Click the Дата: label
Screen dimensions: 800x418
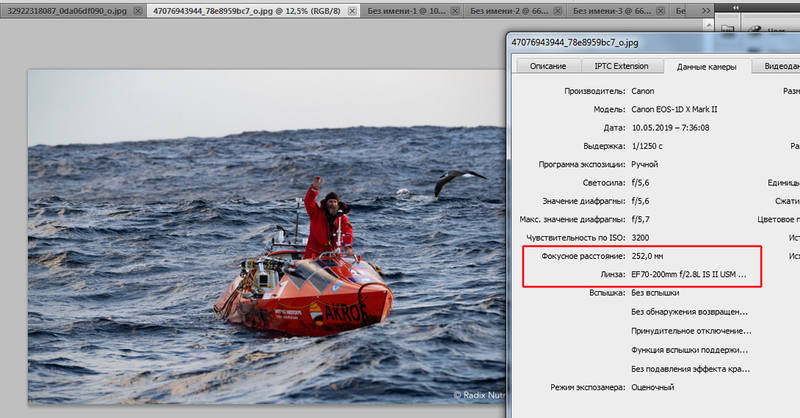(x=614, y=128)
